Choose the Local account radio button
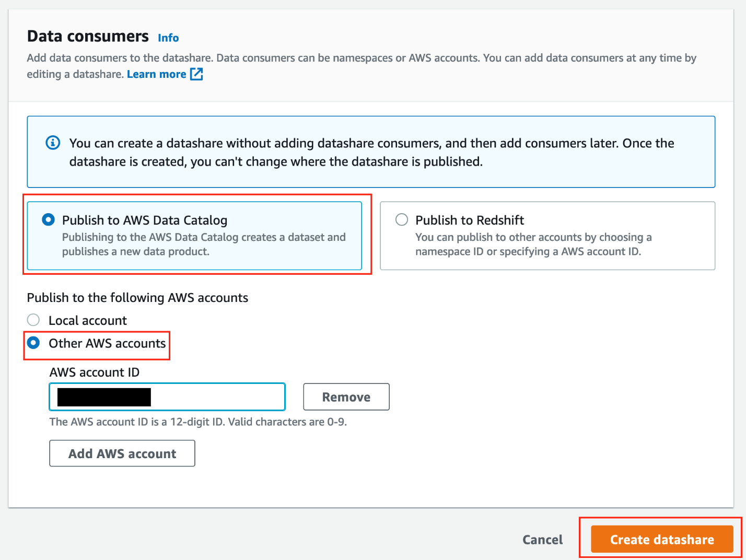 (x=33, y=320)
